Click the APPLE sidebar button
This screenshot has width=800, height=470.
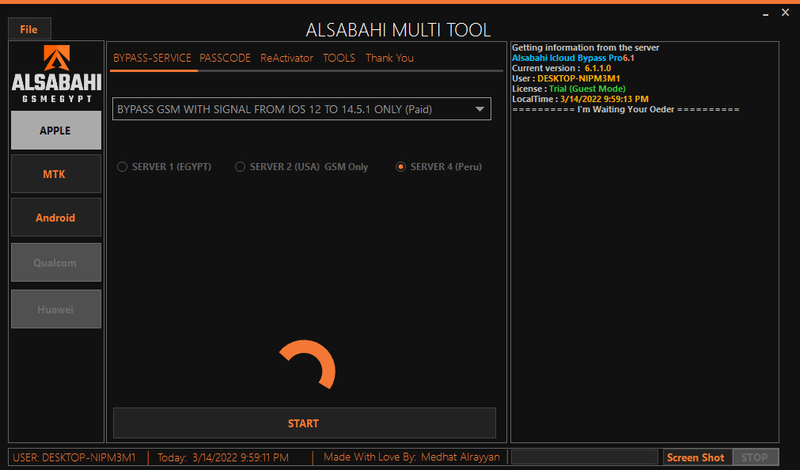click(56, 131)
